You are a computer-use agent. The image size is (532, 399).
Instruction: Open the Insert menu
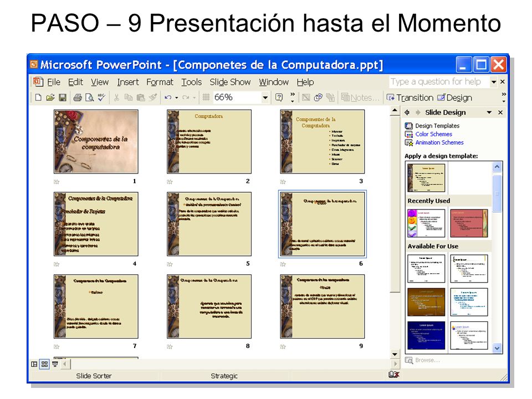[x=128, y=82]
